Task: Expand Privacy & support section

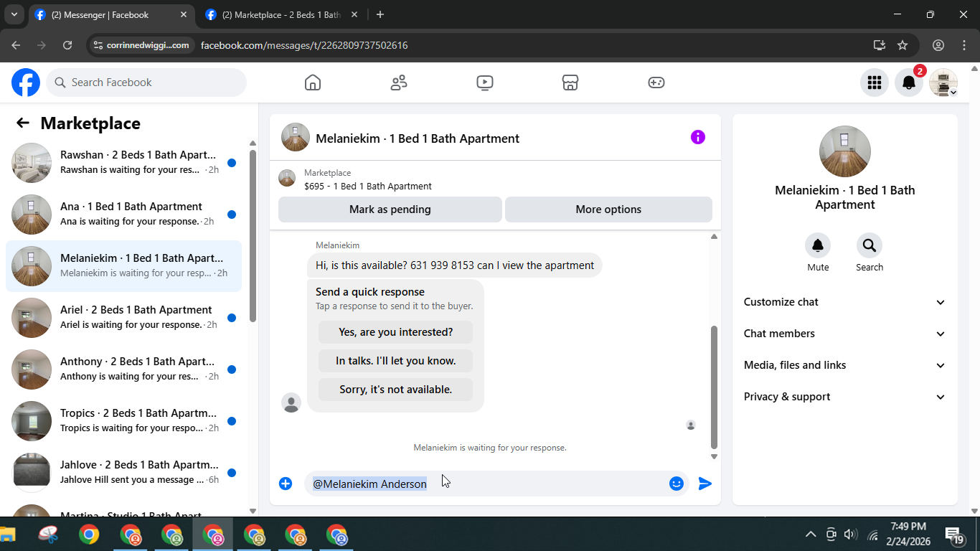Action: pyautogui.click(x=845, y=397)
